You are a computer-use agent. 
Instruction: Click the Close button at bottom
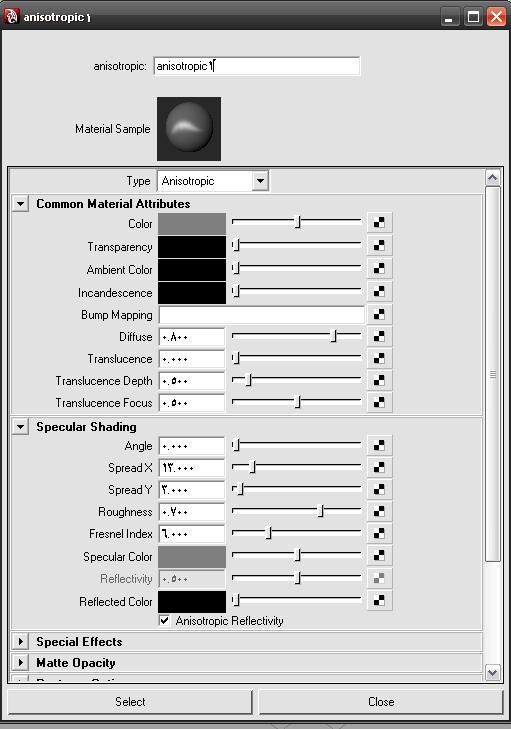381,702
